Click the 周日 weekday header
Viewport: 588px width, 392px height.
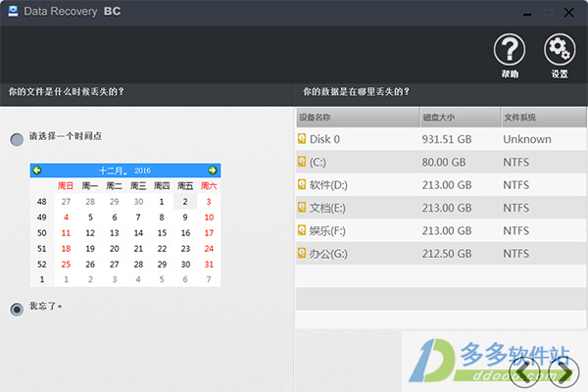[66, 185]
